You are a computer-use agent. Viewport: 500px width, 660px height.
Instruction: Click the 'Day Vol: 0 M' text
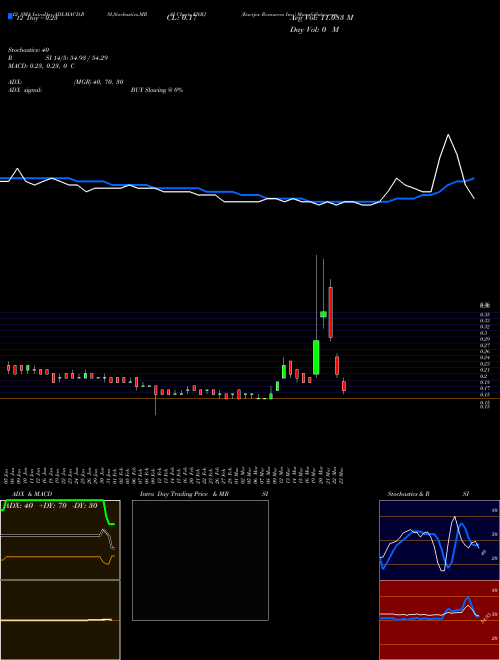point(314,30)
